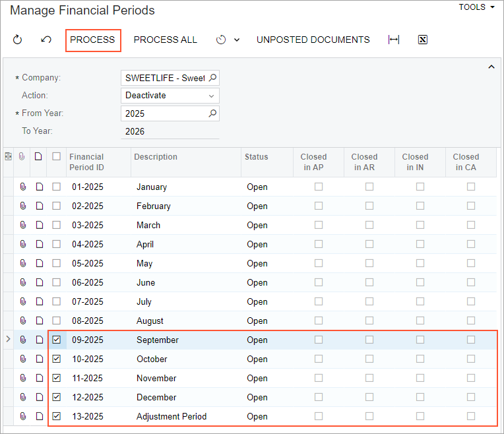This screenshot has height=434, width=504.
Task: Open the attachment paperclip for January row
Action: coord(22,187)
